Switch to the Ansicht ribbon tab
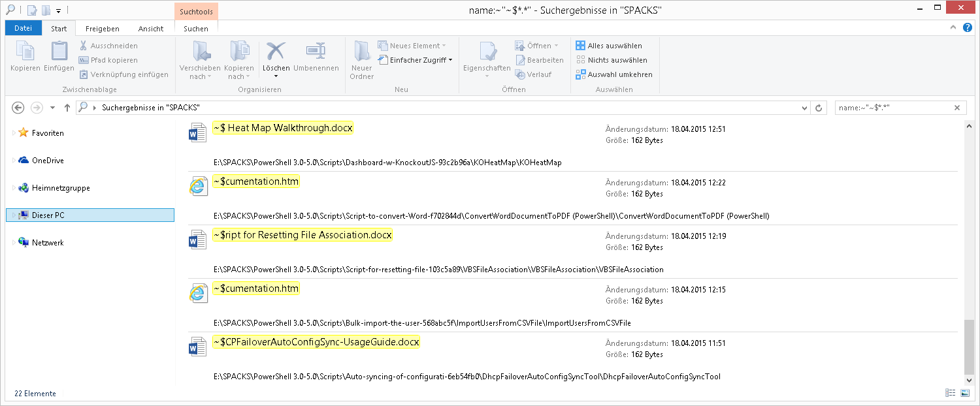The height and width of the screenshot is (406, 980). 151,28
